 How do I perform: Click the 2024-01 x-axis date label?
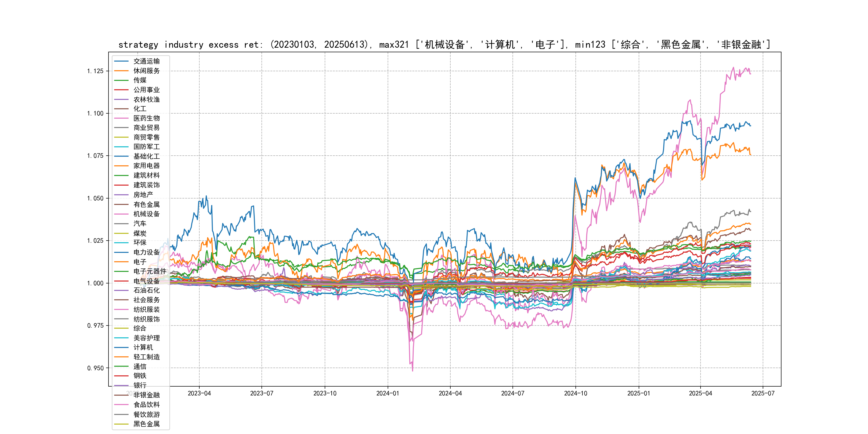387,393
